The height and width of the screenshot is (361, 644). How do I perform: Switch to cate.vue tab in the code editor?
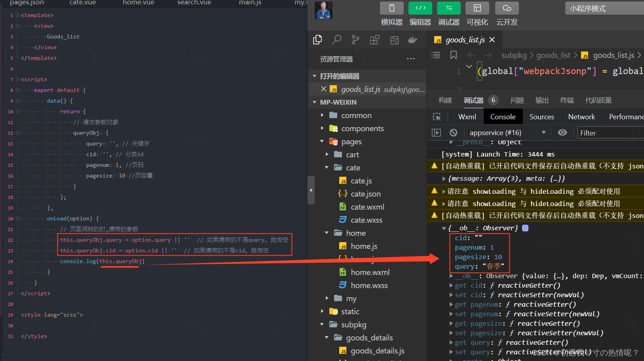(83, 3)
